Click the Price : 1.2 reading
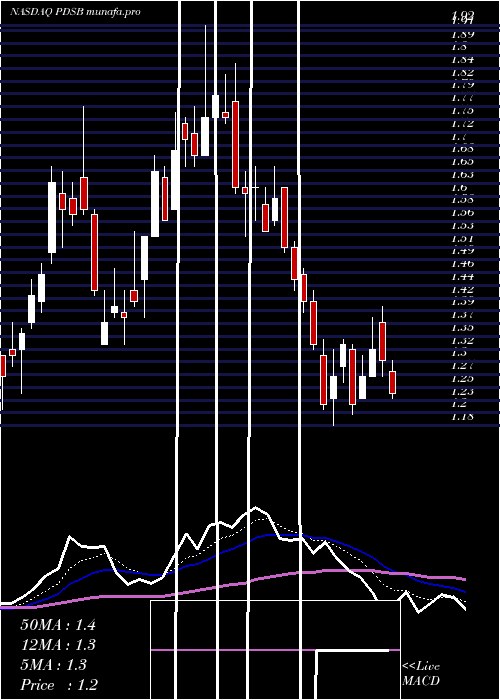 click(x=59, y=685)
